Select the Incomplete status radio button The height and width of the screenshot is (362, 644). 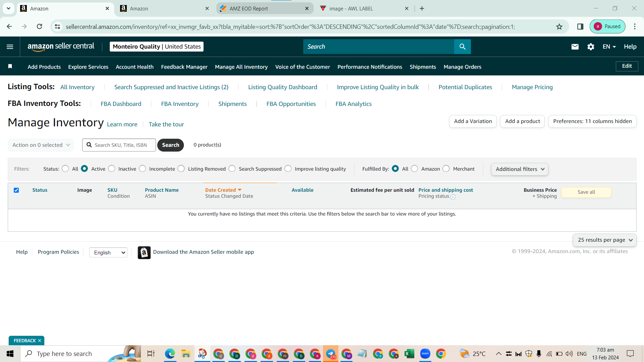143,169
